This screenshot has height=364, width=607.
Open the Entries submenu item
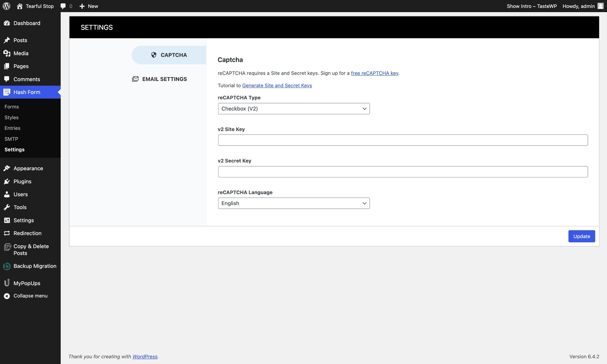[x=12, y=128]
